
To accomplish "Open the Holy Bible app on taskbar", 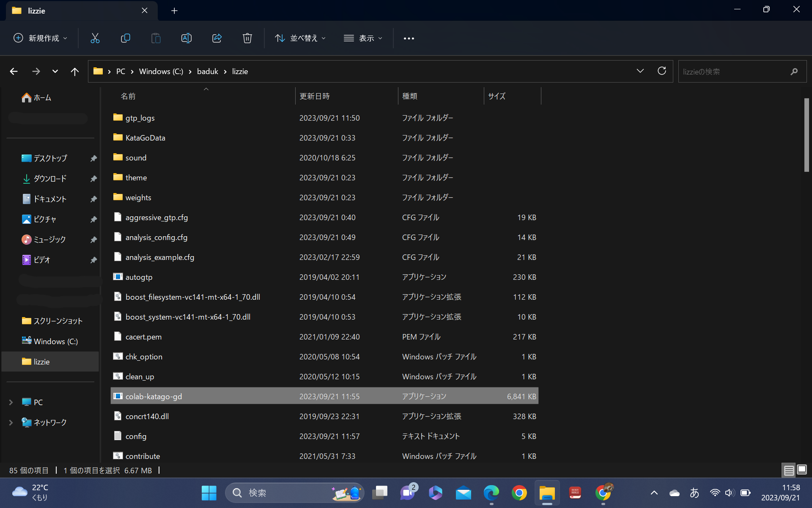I will click(x=575, y=493).
